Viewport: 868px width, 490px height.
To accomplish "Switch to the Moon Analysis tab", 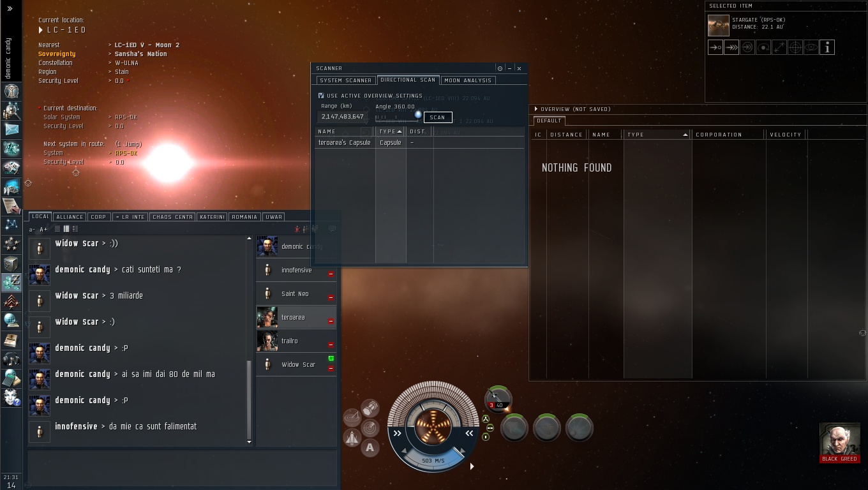I will point(468,80).
